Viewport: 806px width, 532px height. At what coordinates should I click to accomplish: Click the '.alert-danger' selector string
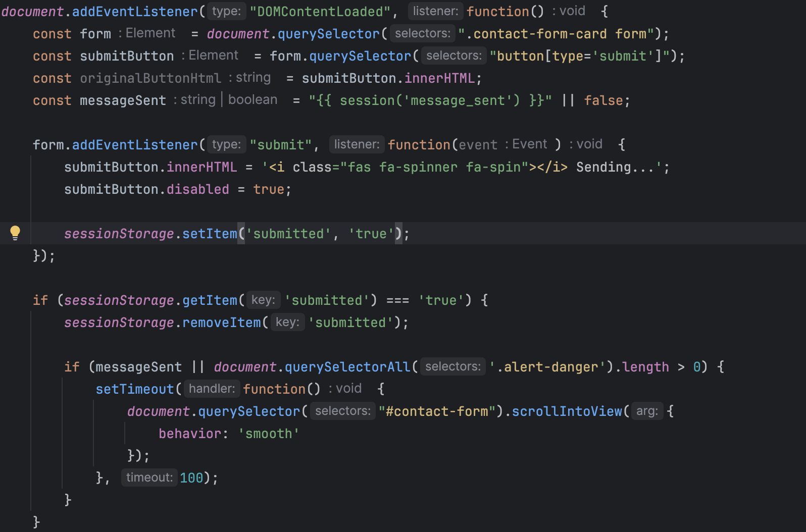tap(547, 367)
